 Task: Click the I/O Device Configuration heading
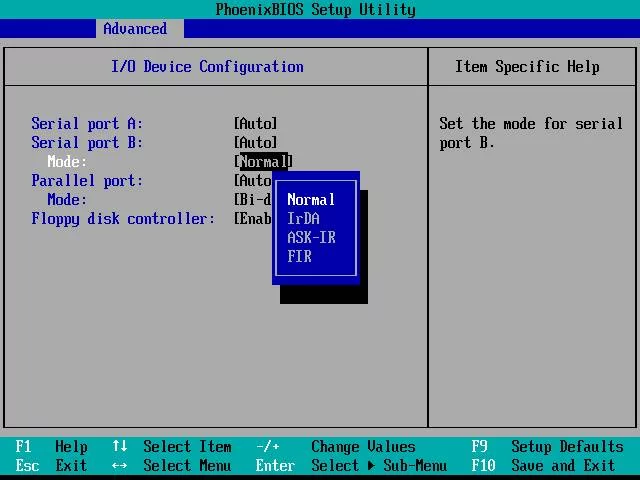click(x=207, y=67)
